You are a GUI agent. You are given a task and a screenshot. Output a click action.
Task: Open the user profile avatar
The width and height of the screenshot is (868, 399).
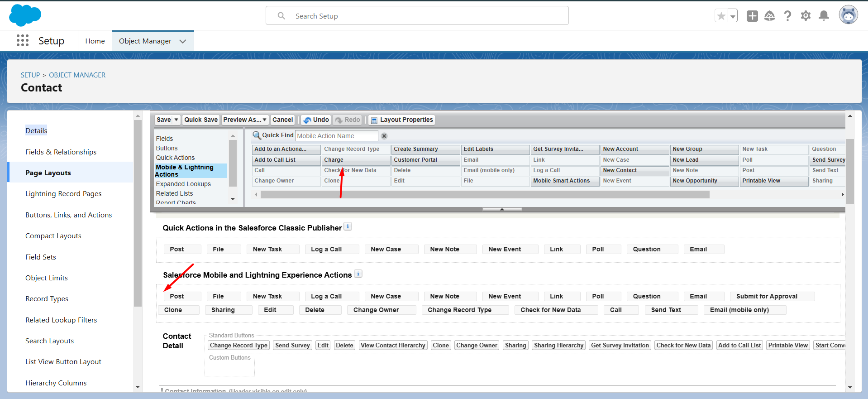(849, 15)
